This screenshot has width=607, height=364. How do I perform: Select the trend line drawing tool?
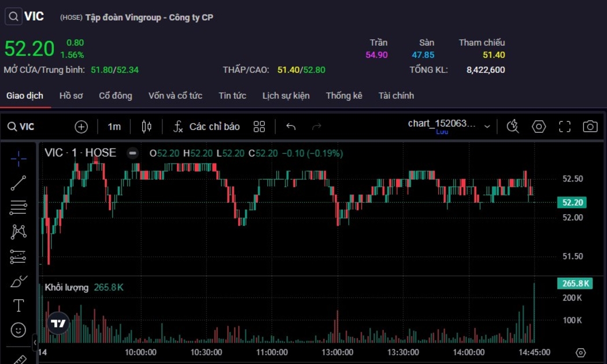(18, 183)
